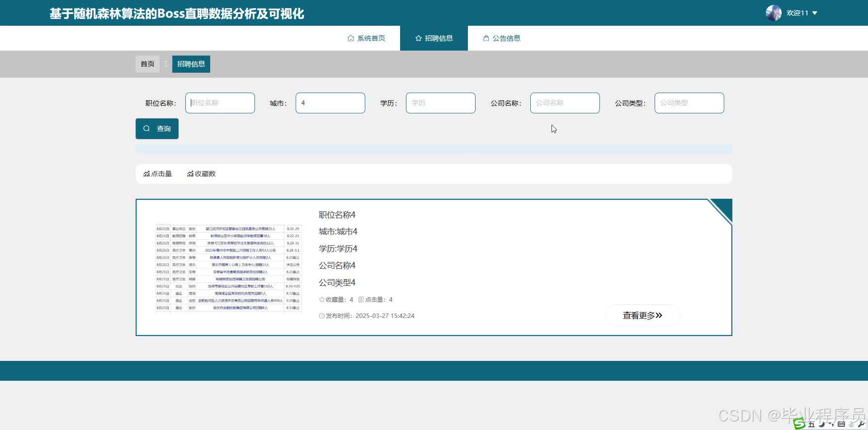This screenshot has width=868, height=430.
Task: Sort results by 点击量
Action: pos(158,174)
